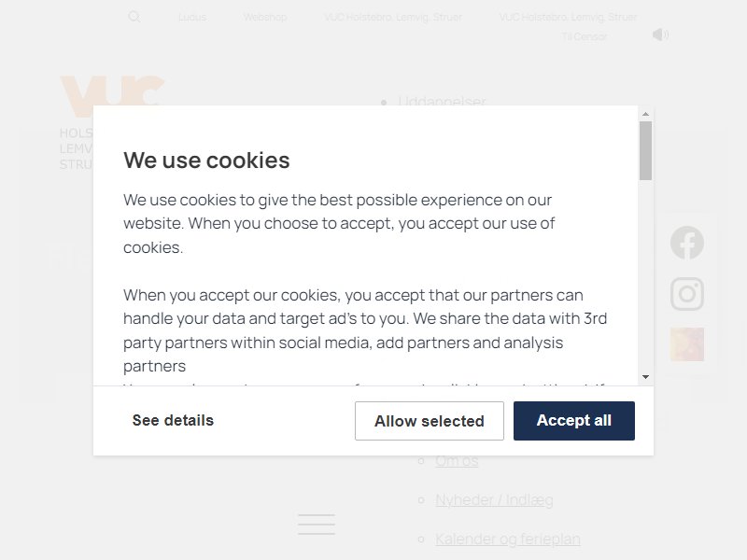This screenshot has width=747, height=560.
Task: Open the Instagram icon link
Action: (x=687, y=294)
